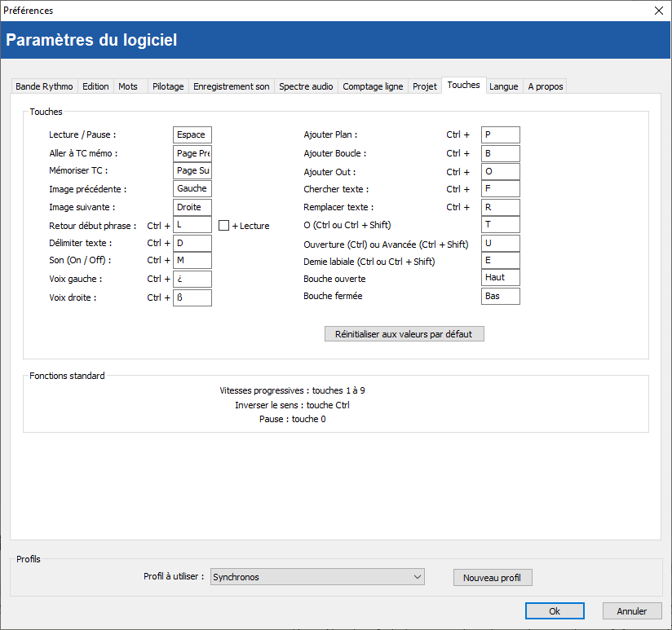Select the Bouche ouverte key field
This screenshot has width=672, height=630.
coord(500,278)
